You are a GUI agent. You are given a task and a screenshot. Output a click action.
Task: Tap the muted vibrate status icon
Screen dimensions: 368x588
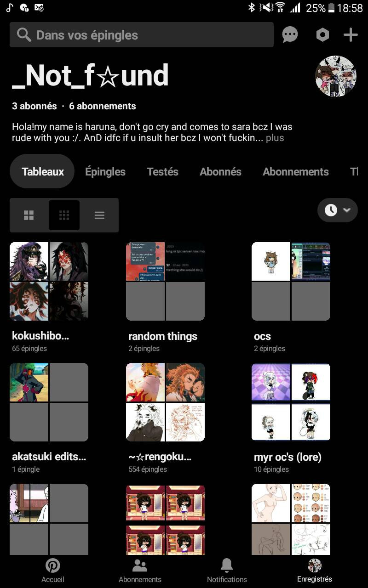[265, 7]
